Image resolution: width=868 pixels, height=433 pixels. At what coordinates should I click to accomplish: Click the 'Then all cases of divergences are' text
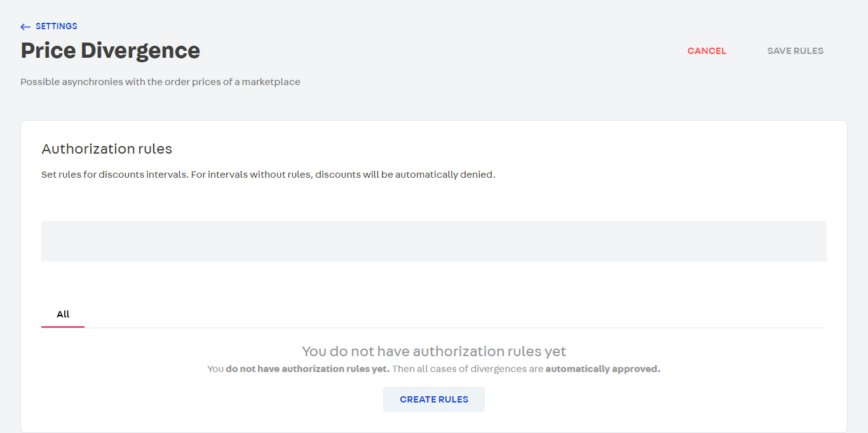coord(468,369)
